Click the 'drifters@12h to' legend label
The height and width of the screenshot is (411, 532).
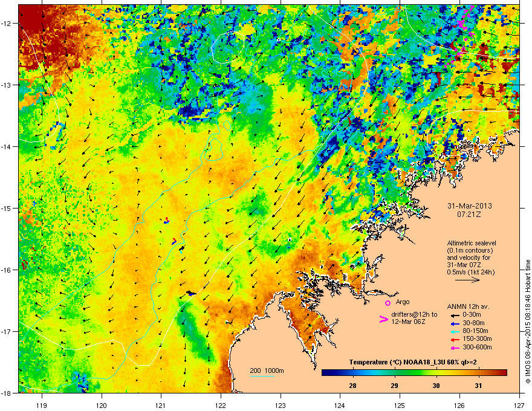coord(414,314)
